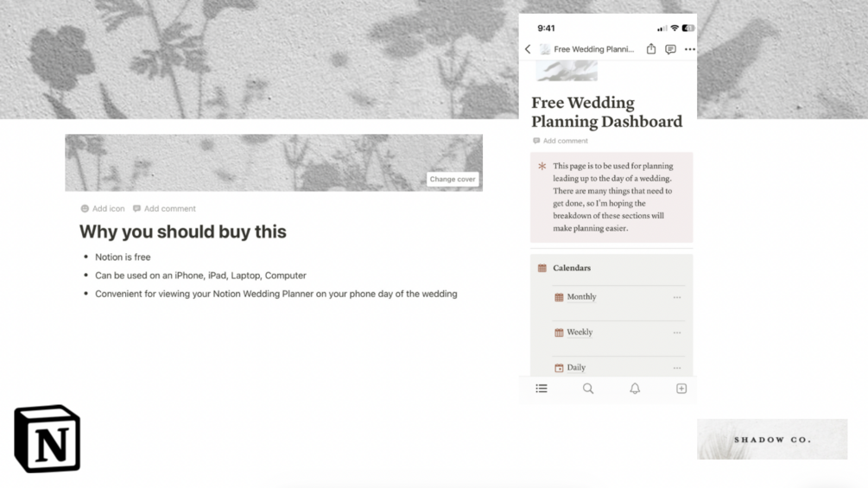
Task: Open the Daily calendar page link
Action: (x=576, y=367)
